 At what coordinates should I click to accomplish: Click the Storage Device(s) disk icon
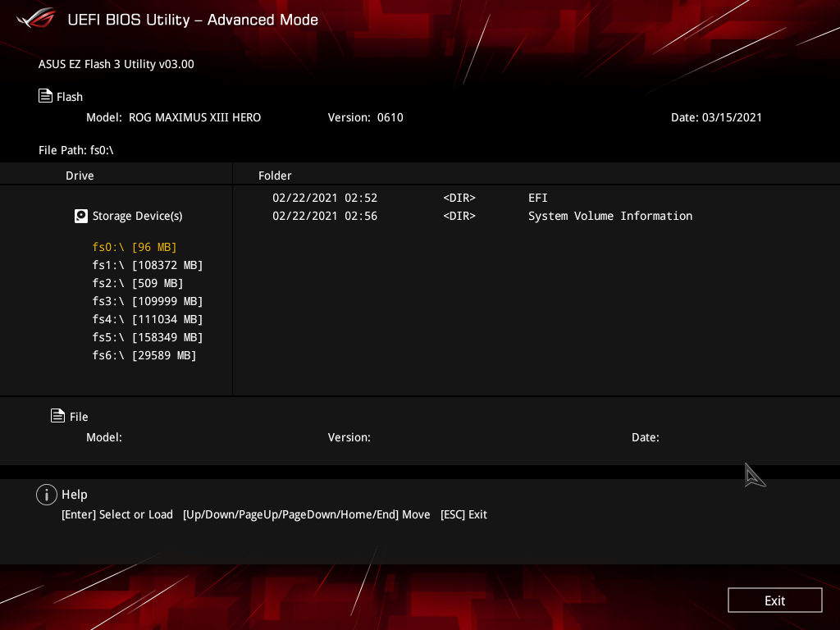[81, 216]
